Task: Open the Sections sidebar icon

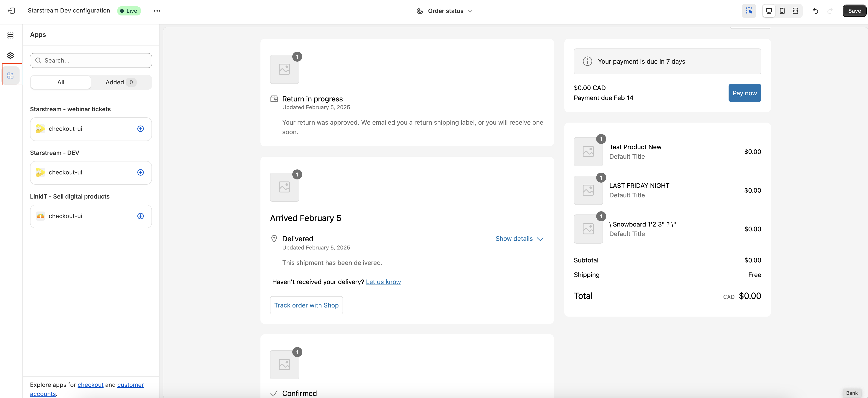Action: click(x=10, y=35)
